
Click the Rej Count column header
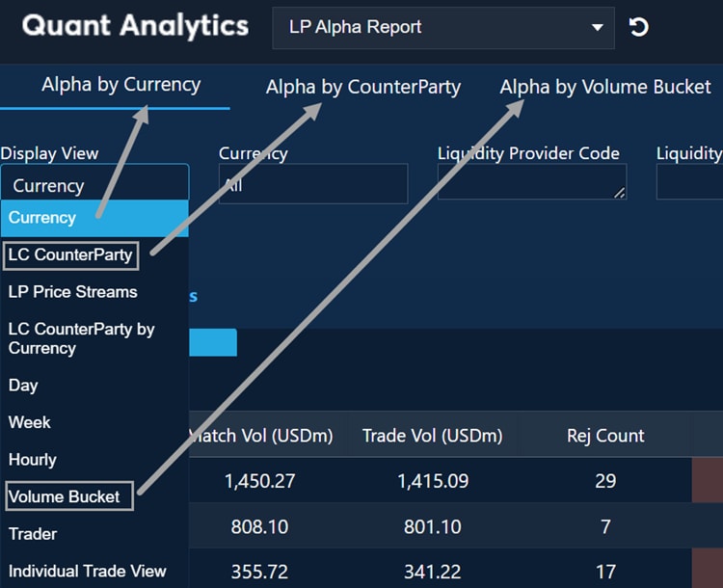[605, 436]
